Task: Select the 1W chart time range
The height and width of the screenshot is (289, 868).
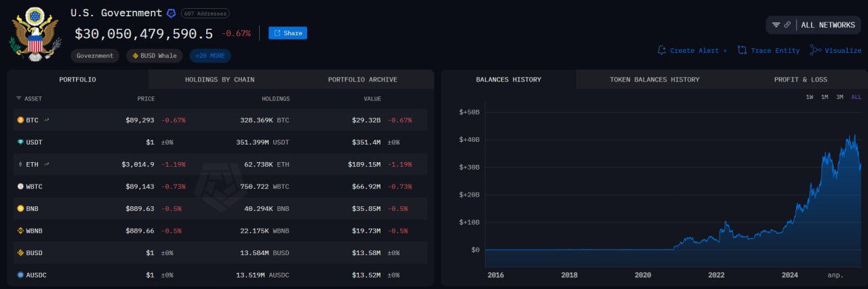Action: coord(810,97)
